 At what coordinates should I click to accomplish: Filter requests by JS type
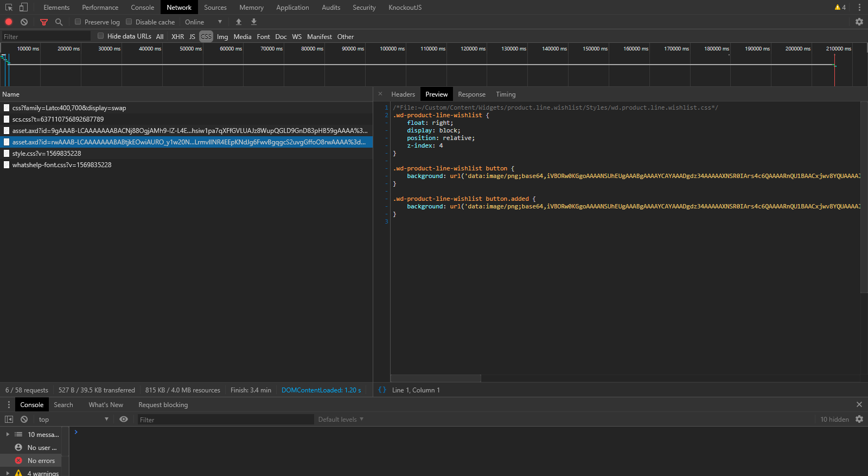click(x=192, y=37)
